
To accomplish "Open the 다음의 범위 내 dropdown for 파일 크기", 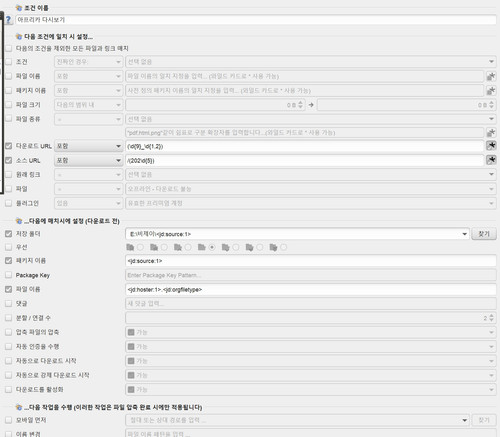I will click(88, 105).
